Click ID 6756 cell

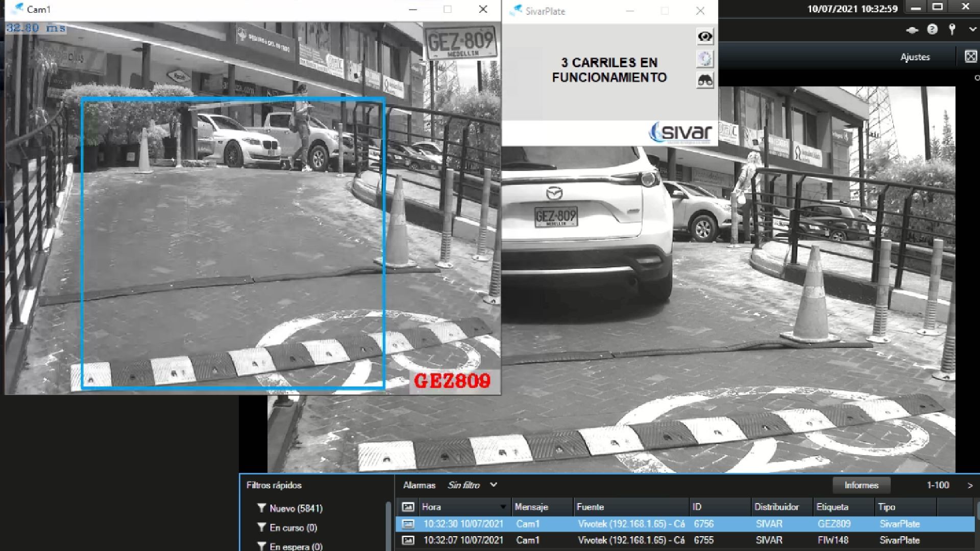coord(703,524)
